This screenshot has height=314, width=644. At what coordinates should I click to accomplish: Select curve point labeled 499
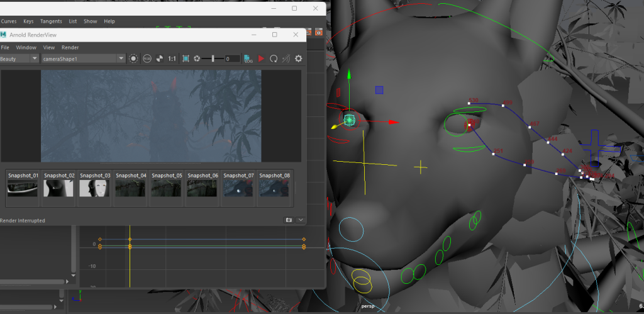click(x=503, y=106)
